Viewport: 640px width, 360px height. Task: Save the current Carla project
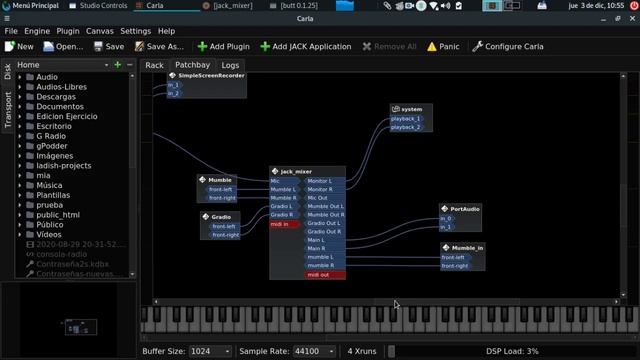pyautogui.click(x=109, y=47)
